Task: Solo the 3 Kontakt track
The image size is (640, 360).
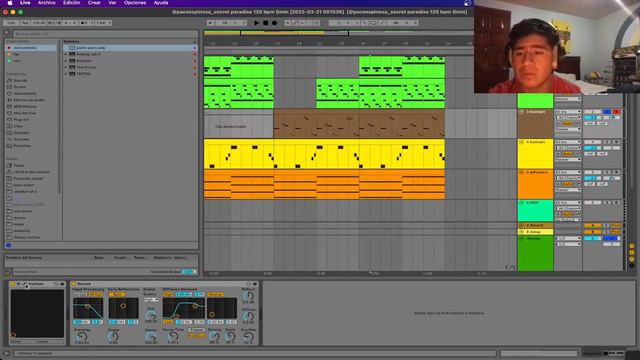Action: click(x=607, y=112)
